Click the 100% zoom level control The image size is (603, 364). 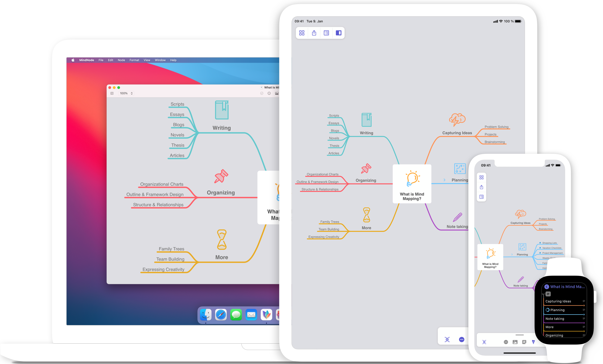pos(124,93)
